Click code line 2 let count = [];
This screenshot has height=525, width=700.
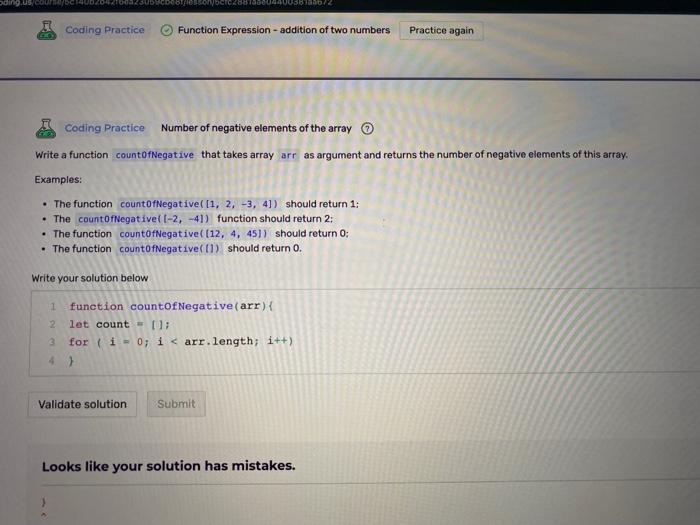coord(119,324)
